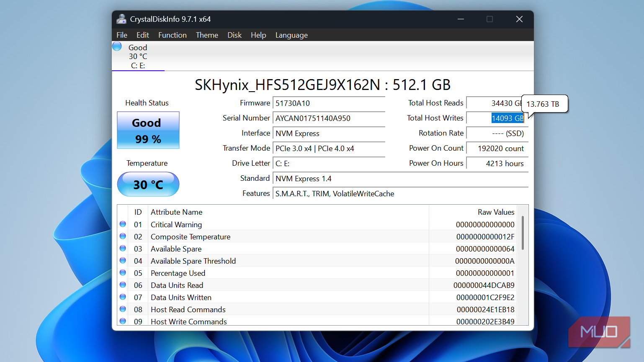Click the status orb for Host Read Commands

tap(123, 309)
